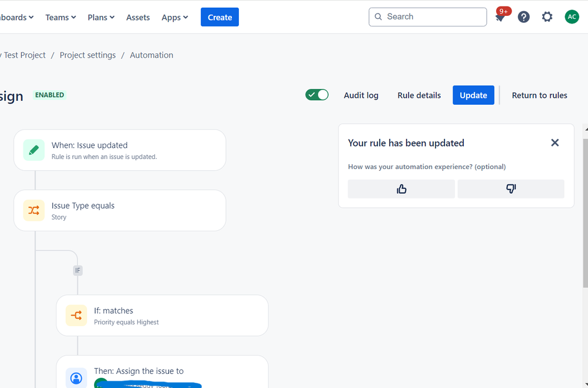Select the Then: Assign the issue to action
The image size is (588, 388).
pos(162,372)
